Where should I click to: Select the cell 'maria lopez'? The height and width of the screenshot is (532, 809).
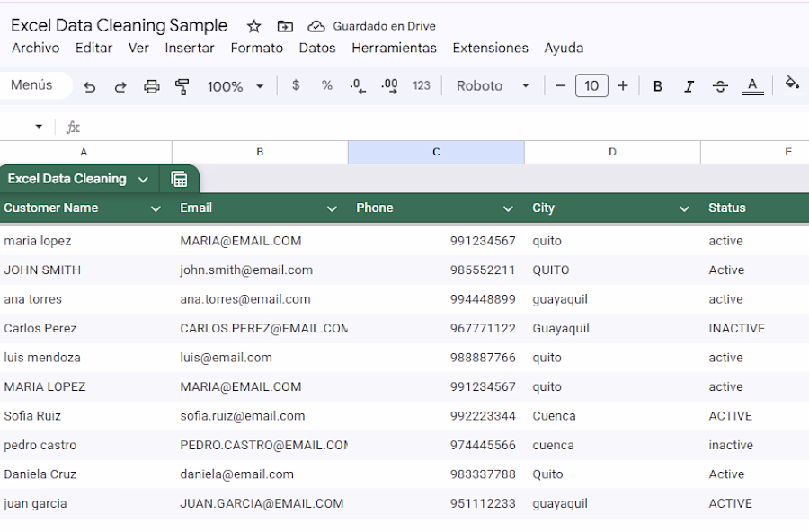(85, 241)
